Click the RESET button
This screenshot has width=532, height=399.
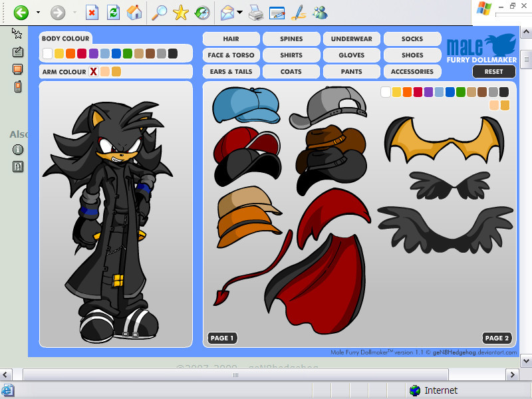493,72
